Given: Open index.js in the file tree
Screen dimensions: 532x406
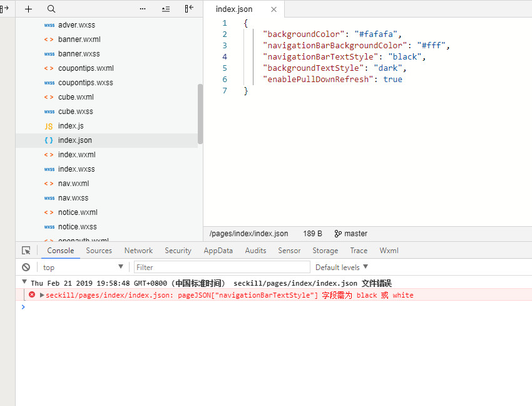Looking at the screenshot, I should point(71,126).
